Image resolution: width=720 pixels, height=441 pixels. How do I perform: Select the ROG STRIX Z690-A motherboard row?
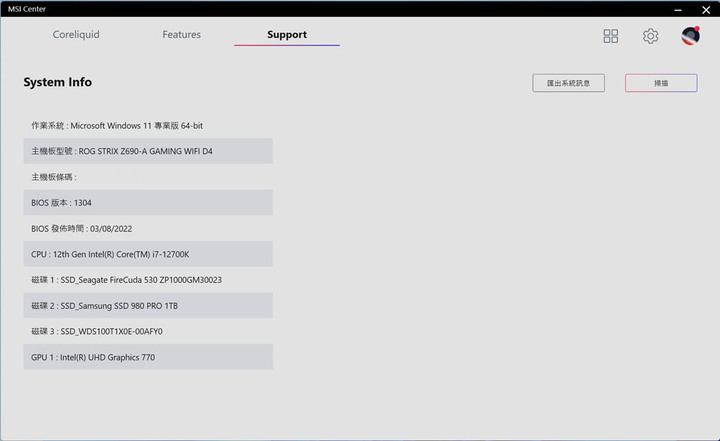tap(148, 151)
